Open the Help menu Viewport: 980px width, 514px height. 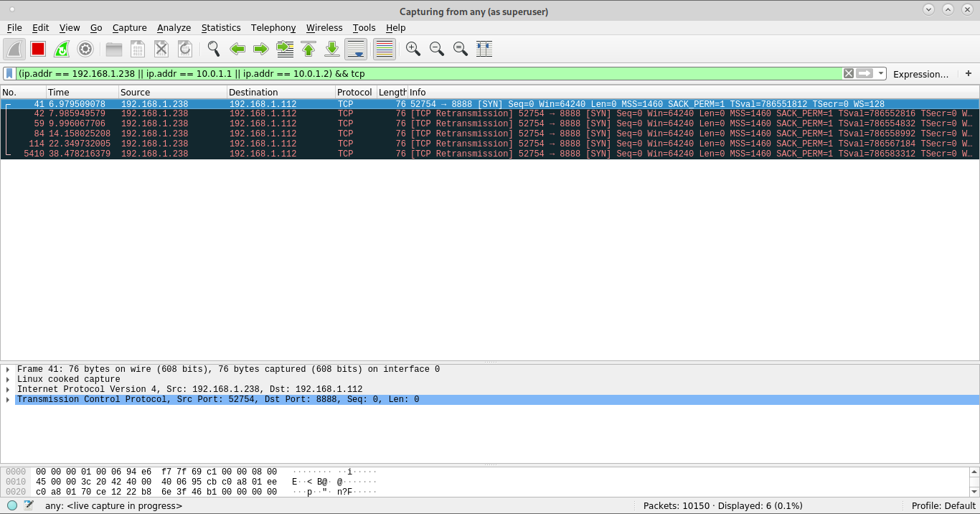[396, 27]
